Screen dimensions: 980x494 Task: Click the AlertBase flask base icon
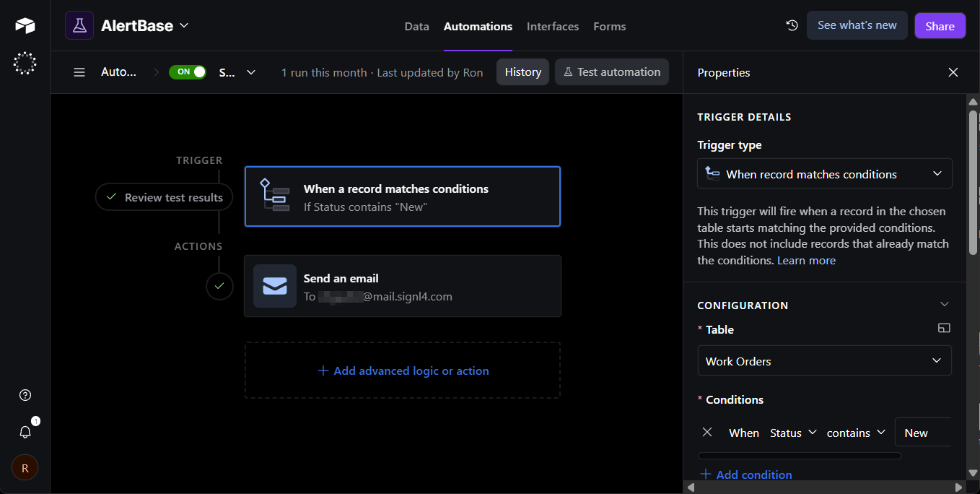point(79,25)
